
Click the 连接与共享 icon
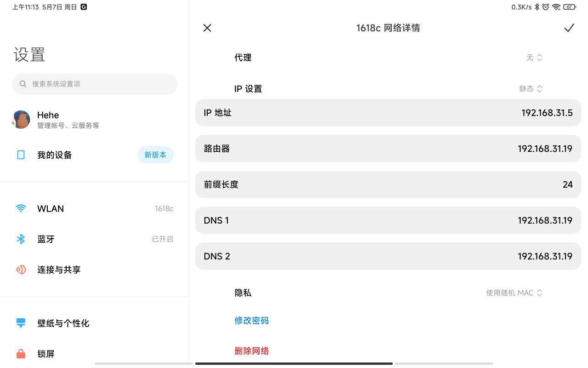point(21,270)
